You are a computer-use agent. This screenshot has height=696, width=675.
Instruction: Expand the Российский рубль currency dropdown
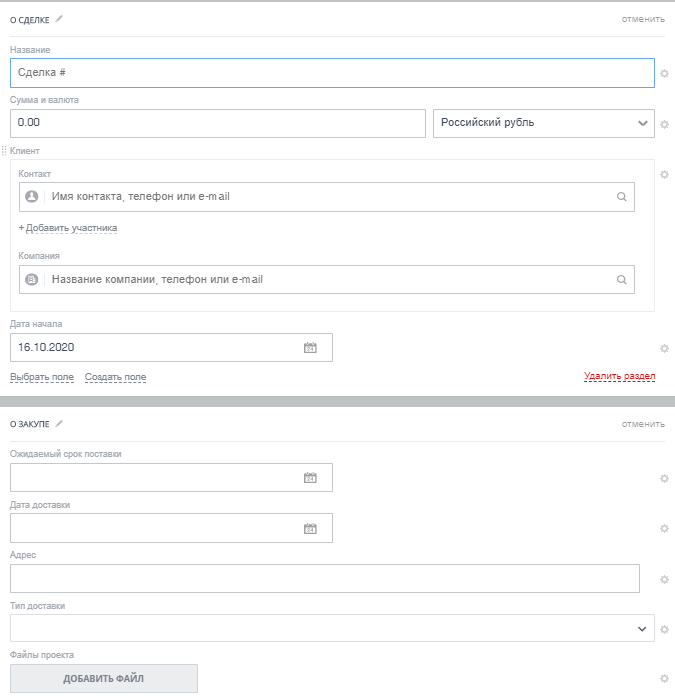(x=642, y=123)
